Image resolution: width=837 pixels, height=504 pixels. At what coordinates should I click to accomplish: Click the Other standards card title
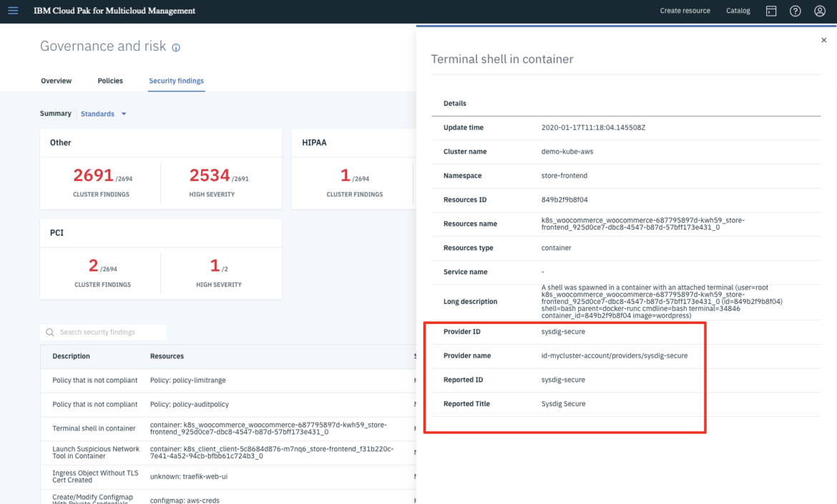[x=60, y=142]
